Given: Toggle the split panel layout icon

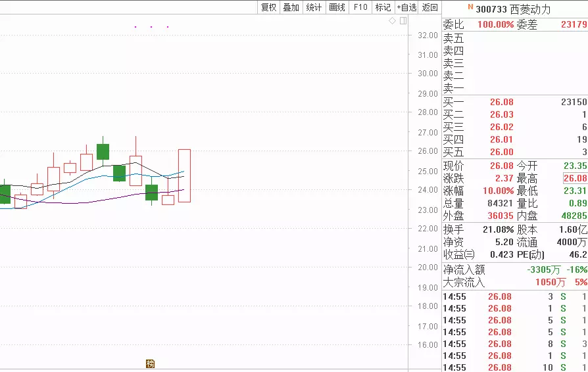Looking at the screenshot, I should [403, 21].
